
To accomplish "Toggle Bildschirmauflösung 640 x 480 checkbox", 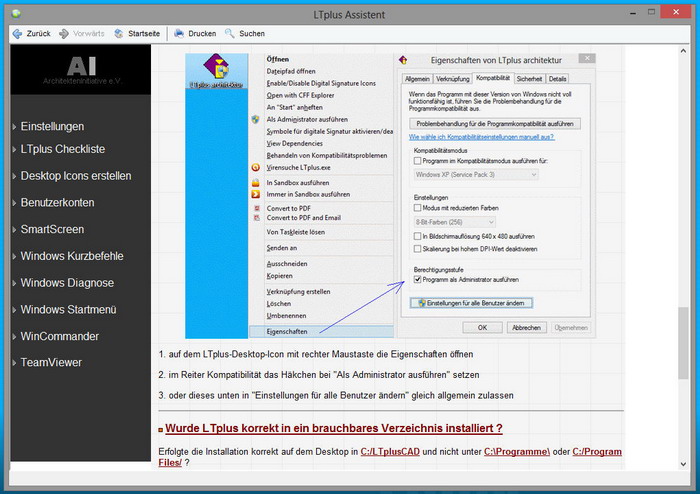I will point(417,236).
